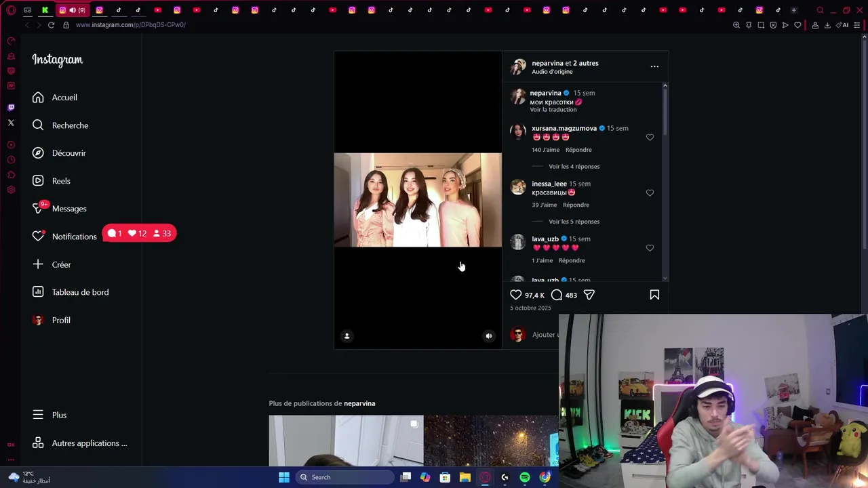
Task: Click the heart bookmark icon in Opera toolbar
Action: click(x=797, y=25)
